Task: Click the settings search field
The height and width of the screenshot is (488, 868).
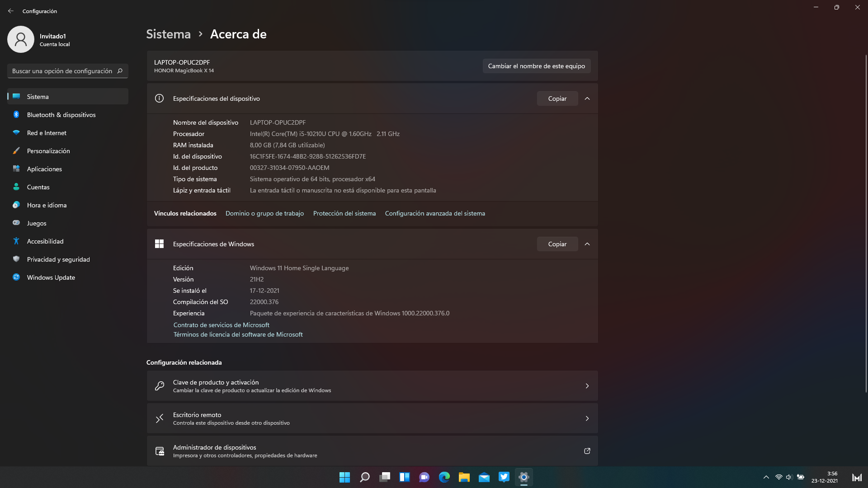Action: pyautogui.click(x=63, y=71)
